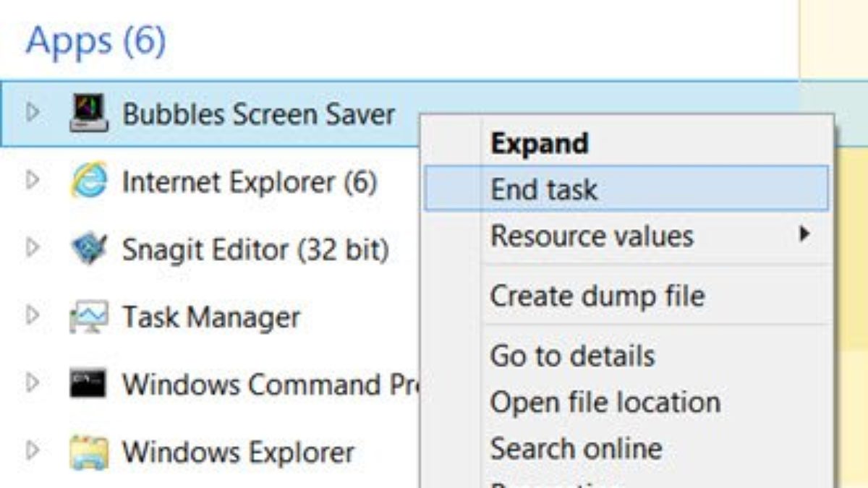This screenshot has width=868, height=488.
Task: Expand the Bubbles Screen Saver row
Action: pos(32,114)
